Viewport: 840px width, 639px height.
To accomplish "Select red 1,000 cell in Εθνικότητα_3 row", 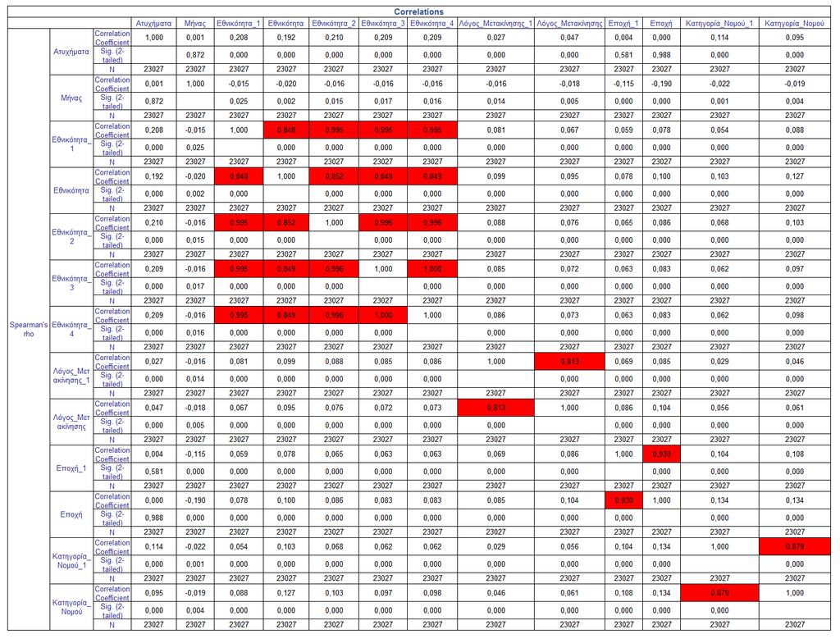I will click(x=432, y=269).
